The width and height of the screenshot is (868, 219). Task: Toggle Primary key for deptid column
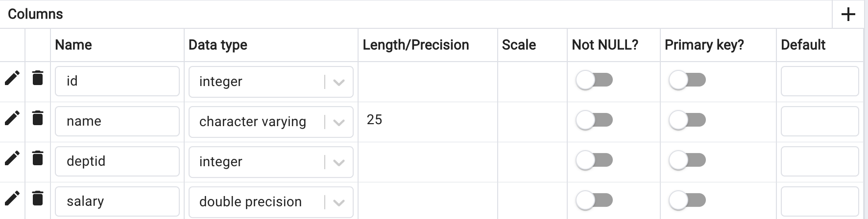pos(687,160)
